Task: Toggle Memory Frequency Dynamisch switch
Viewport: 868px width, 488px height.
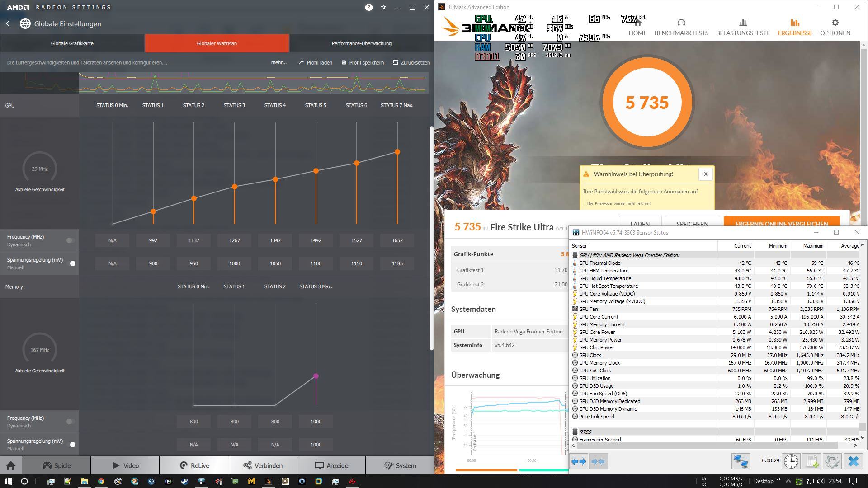Action: click(x=71, y=422)
